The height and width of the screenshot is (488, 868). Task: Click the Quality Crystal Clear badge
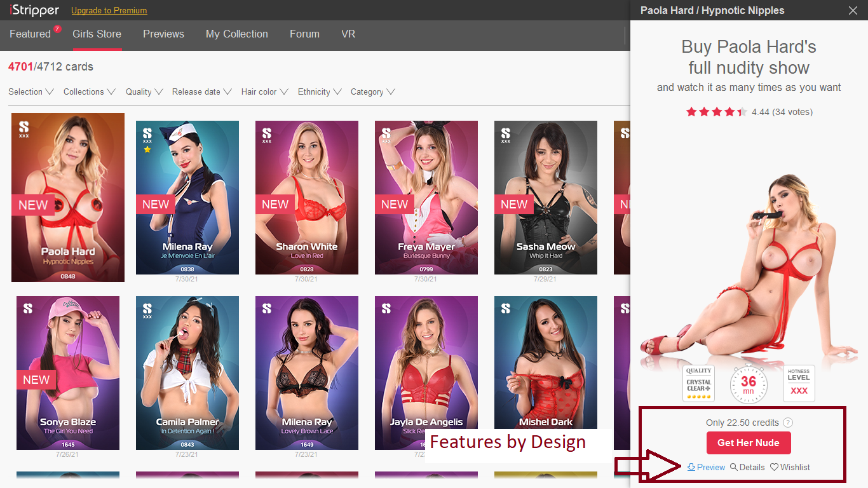(699, 383)
